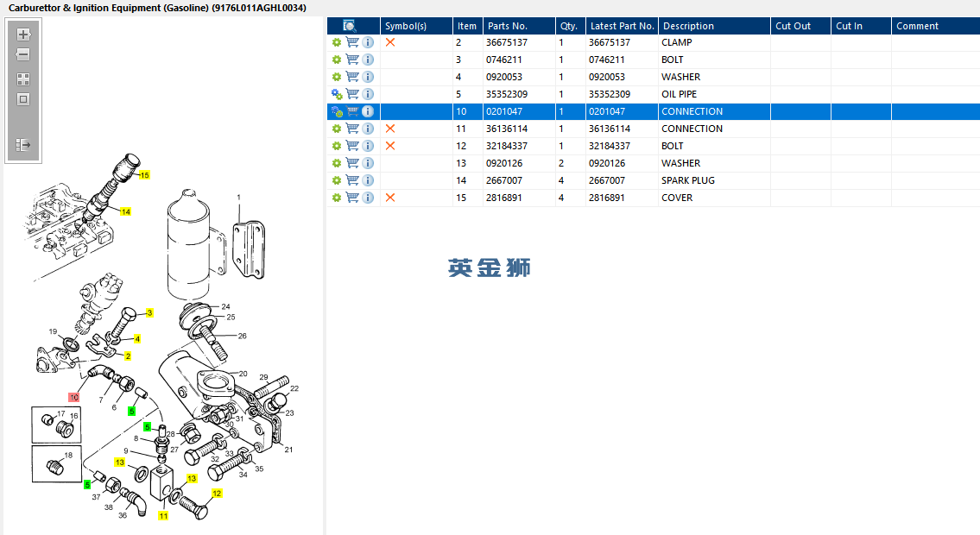The height and width of the screenshot is (535, 980).
Task: Click the single-square fit view icon
Action: click(x=23, y=99)
